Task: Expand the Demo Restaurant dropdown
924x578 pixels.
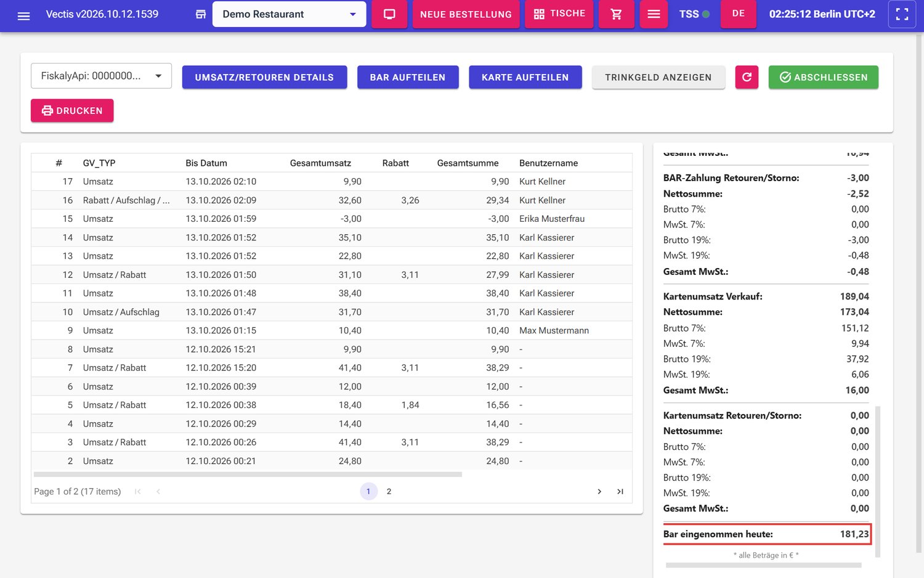Action: (x=289, y=14)
